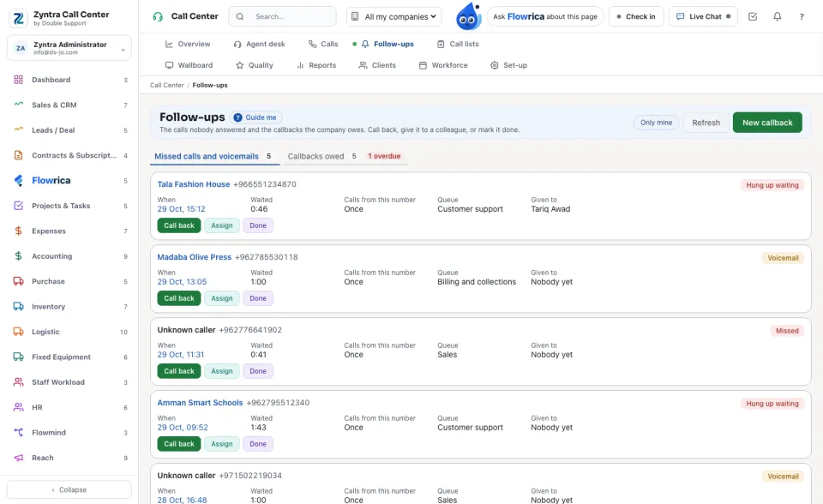Open the tasks checklist icon in header
This screenshot has width=823, height=504.
pyautogui.click(x=753, y=17)
